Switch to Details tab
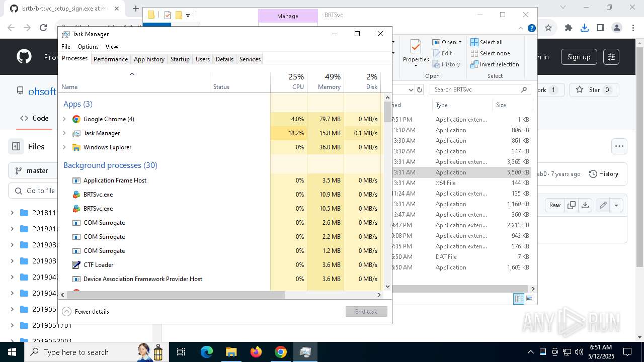Screen dimensions: 644x362 pos(224,59)
